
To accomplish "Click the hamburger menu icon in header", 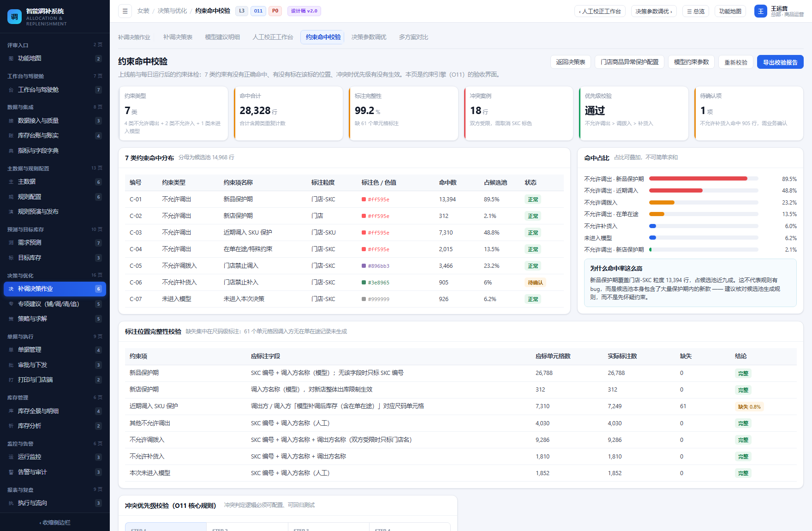I will click(x=125, y=11).
